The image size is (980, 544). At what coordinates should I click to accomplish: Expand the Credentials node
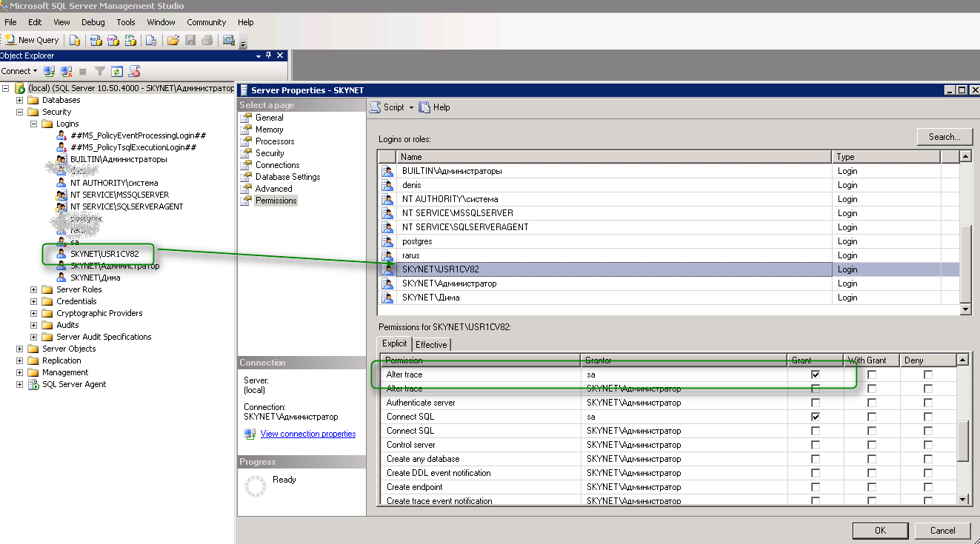[34, 301]
